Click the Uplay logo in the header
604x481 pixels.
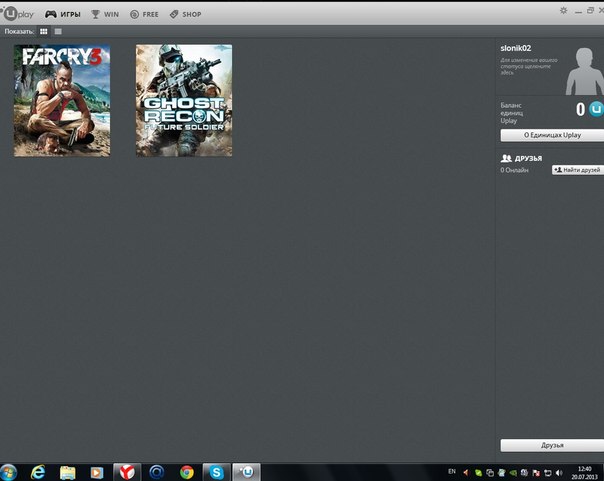coord(18,14)
